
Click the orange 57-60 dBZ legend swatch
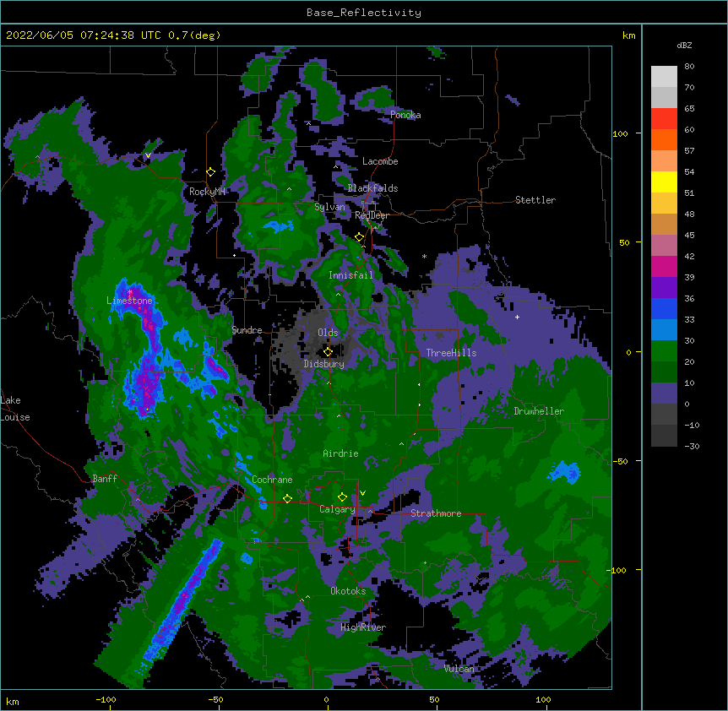click(x=664, y=139)
